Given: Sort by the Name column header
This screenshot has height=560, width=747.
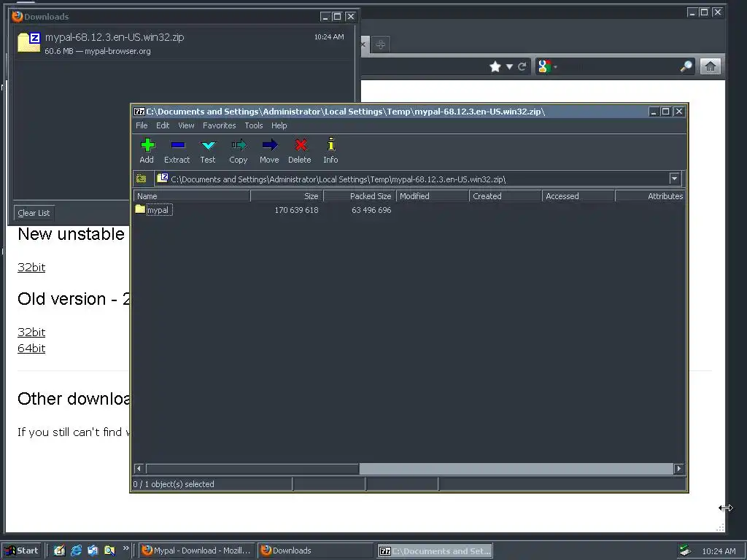Looking at the screenshot, I should pos(192,196).
